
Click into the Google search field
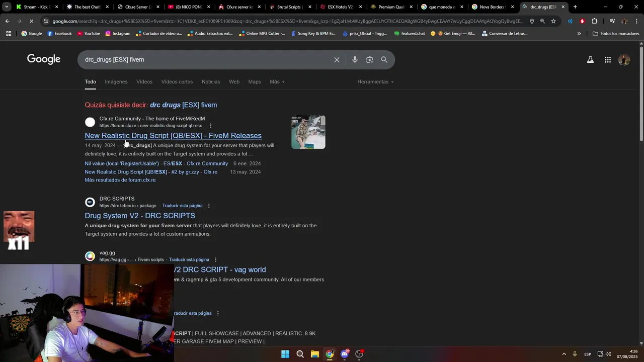[x=206, y=60]
